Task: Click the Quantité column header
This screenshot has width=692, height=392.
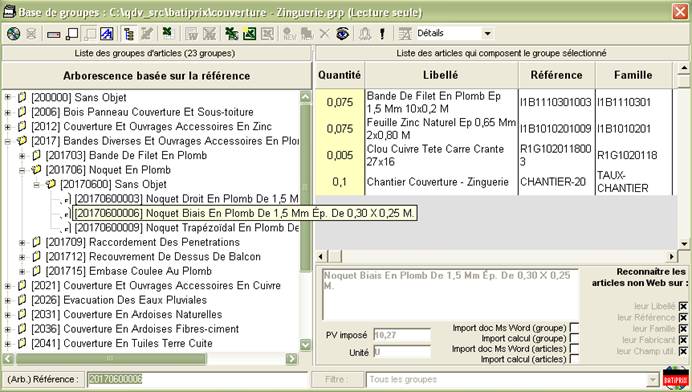Action: click(x=339, y=75)
